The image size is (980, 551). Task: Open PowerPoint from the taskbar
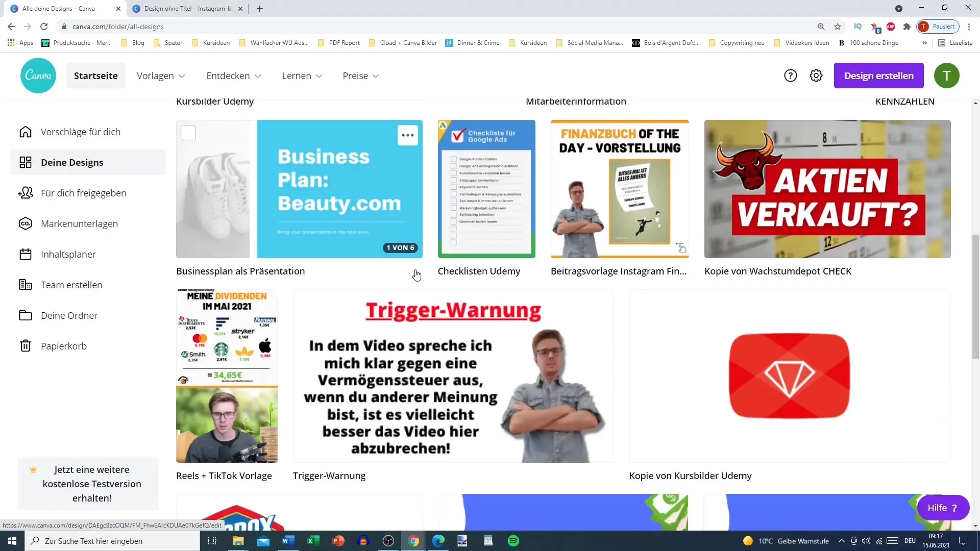click(x=338, y=541)
